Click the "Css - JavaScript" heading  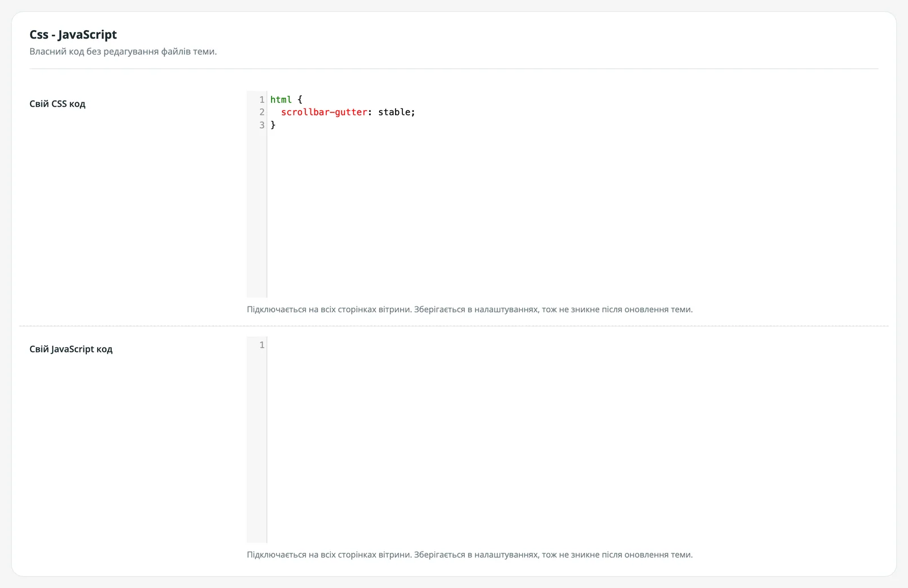[x=73, y=35]
